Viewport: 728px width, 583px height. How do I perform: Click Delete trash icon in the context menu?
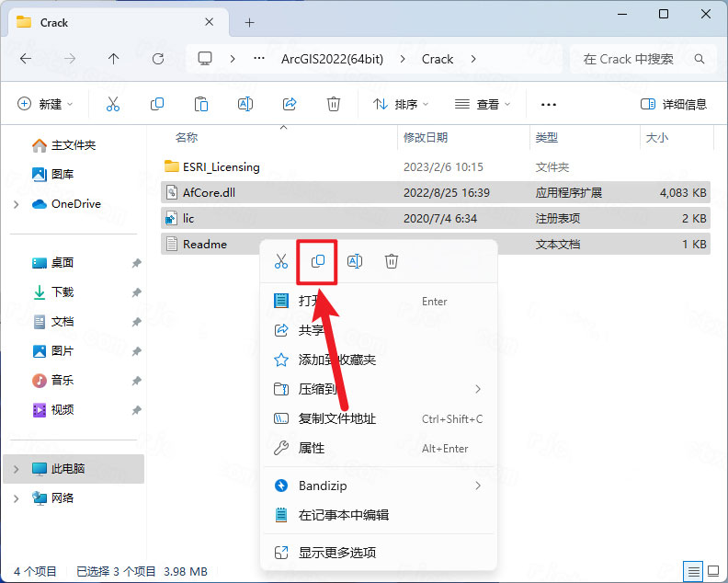point(392,261)
